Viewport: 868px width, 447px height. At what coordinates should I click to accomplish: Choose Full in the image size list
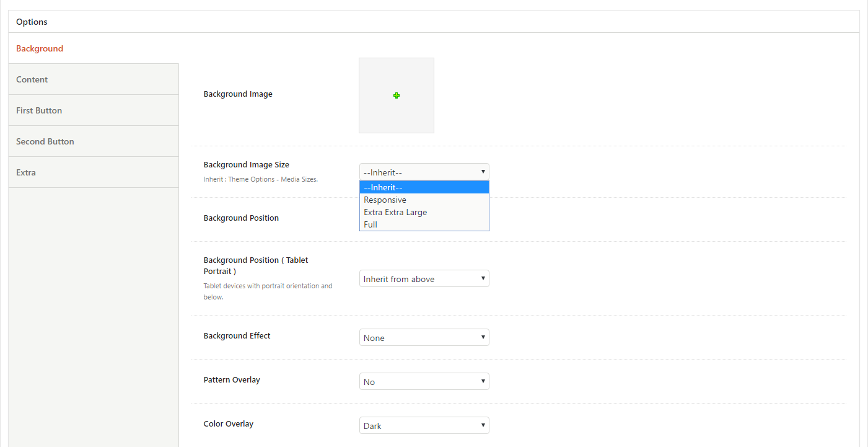424,224
